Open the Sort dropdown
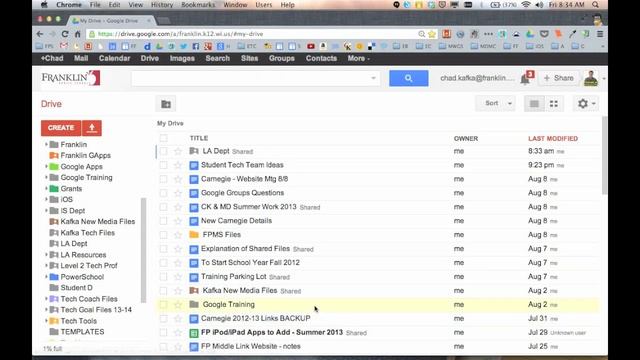640x360 pixels. pyautogui.click(x=496, y=104)
